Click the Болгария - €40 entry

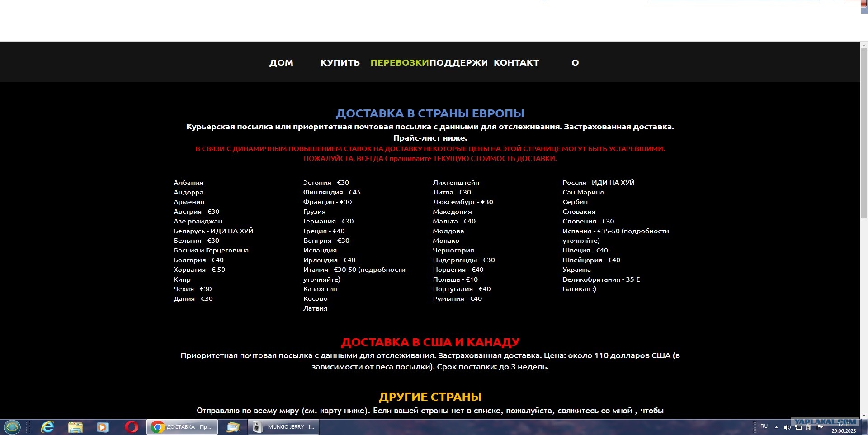pyautogui.click(x=198, y=260)
